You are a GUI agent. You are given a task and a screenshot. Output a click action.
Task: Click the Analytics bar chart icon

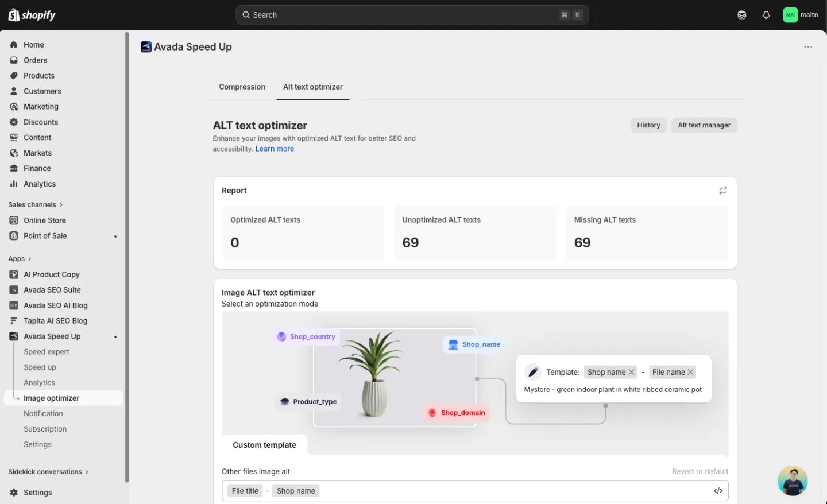(14, 184)
